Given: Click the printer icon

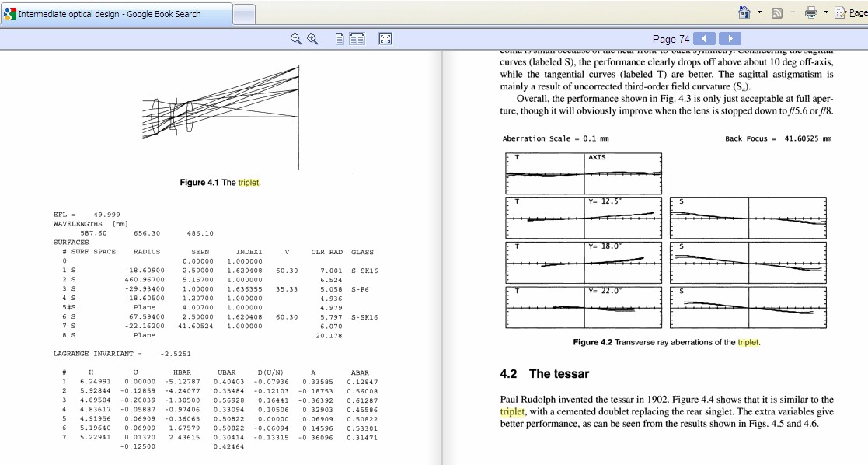Looking at the screenshot, I should [811, 13].
